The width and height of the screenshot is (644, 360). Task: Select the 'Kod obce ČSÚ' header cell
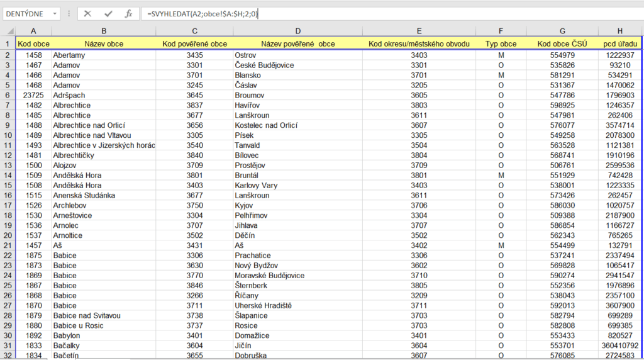[562, 44]
